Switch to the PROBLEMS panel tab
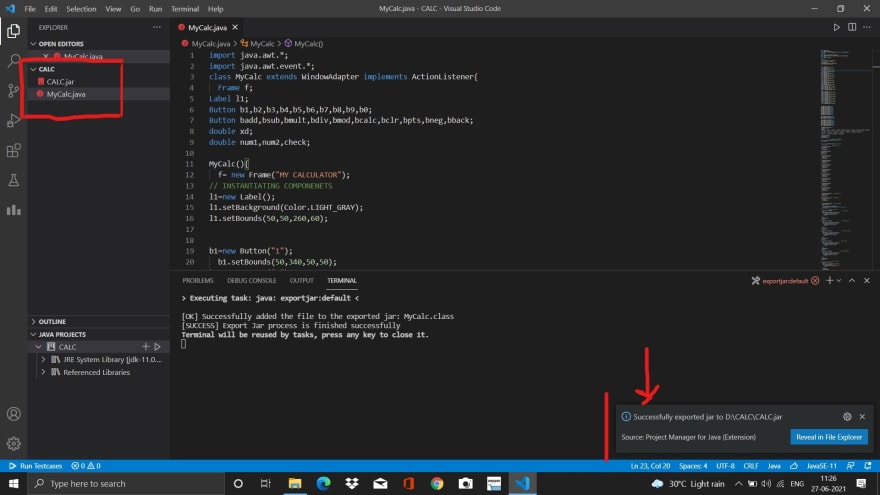 point(198,281)
